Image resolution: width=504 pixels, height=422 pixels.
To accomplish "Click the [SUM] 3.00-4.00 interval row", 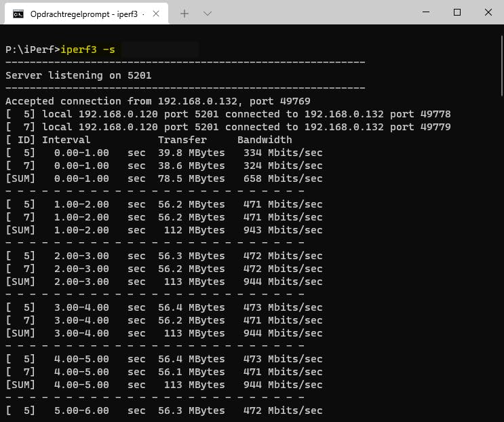I will [x=164, y=333].
